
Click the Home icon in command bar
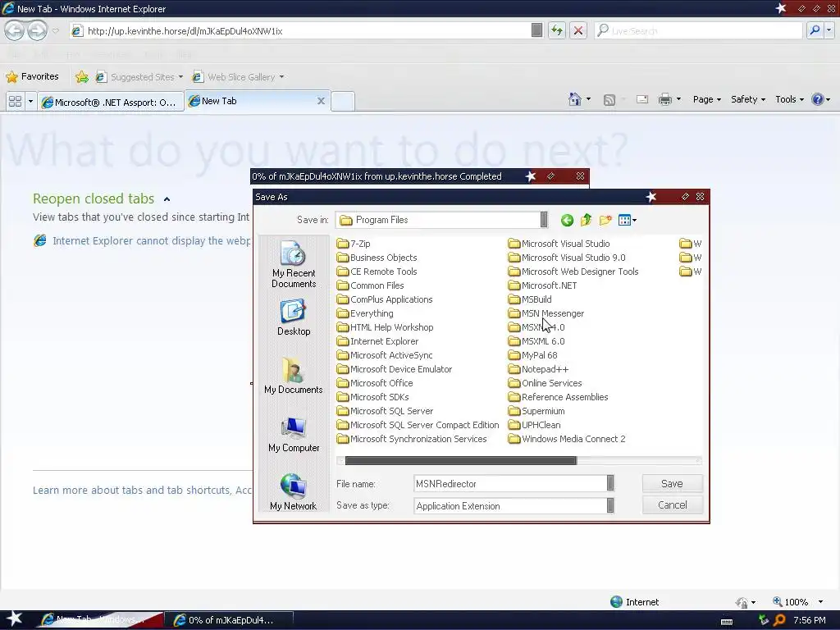(x=575, y=99)
